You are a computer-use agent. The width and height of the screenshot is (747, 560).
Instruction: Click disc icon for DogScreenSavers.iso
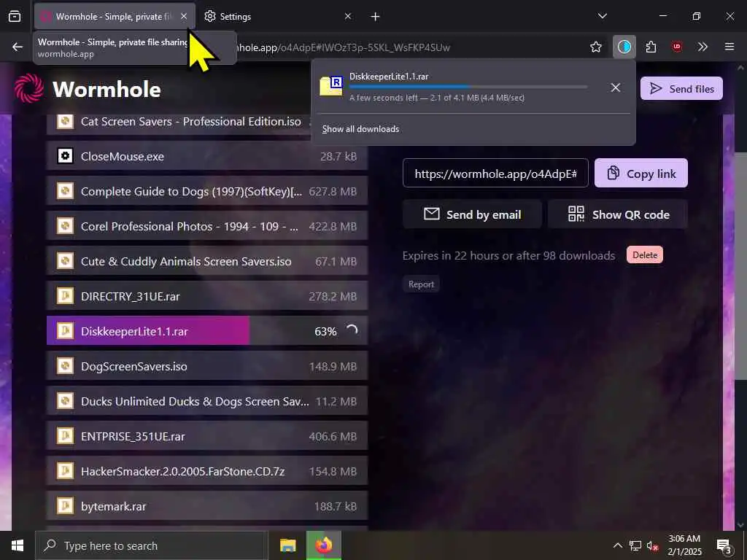(x=65, y=366)
